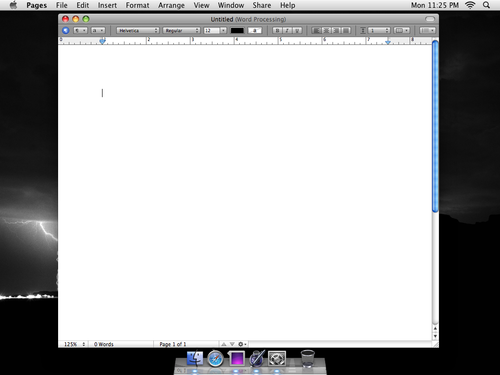This screenshot has width=500, height=375.
Task: Launch Safari from the Dock
Action: (x=215, y=359)
